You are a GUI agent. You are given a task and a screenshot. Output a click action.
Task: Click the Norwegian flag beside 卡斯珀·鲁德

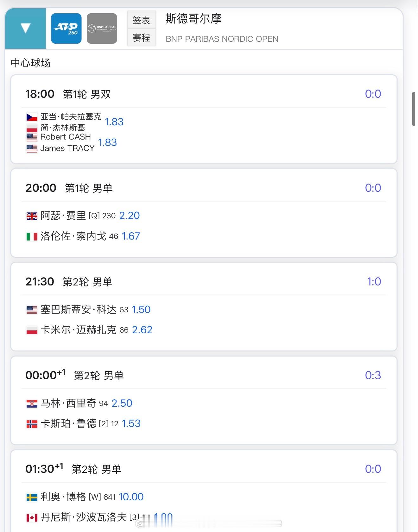pos(32,424)
